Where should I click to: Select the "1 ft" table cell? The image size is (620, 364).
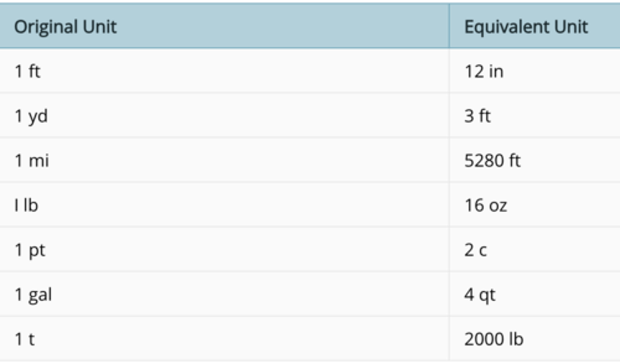pyautogui.click(x=28, y=71)
